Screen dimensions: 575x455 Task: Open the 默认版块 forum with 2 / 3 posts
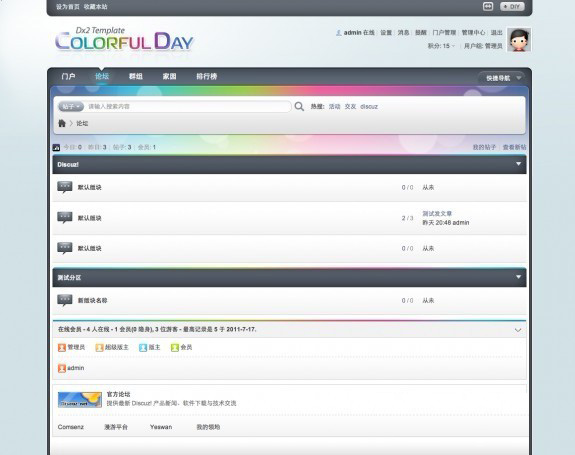[89, 218]
